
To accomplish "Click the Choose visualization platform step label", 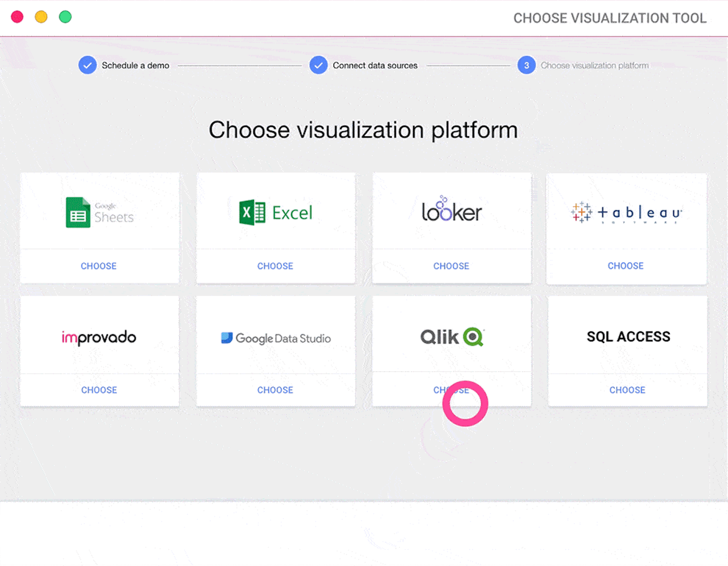I will pyautogui.click(x=595, y=65).
